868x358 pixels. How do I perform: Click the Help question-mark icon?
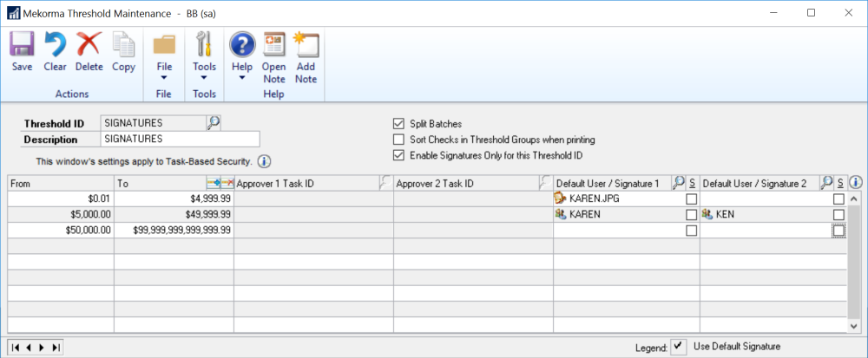click(x=242, y=44)
